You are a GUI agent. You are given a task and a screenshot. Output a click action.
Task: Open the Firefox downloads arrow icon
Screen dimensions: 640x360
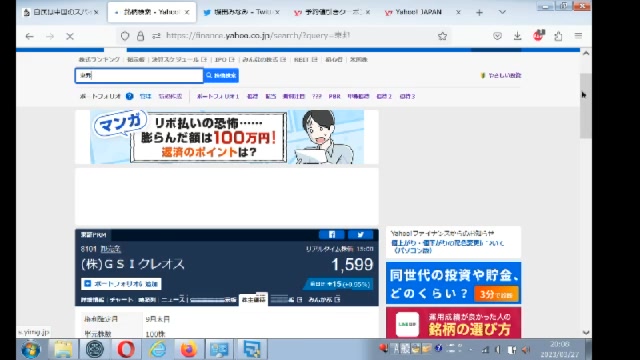518,36
